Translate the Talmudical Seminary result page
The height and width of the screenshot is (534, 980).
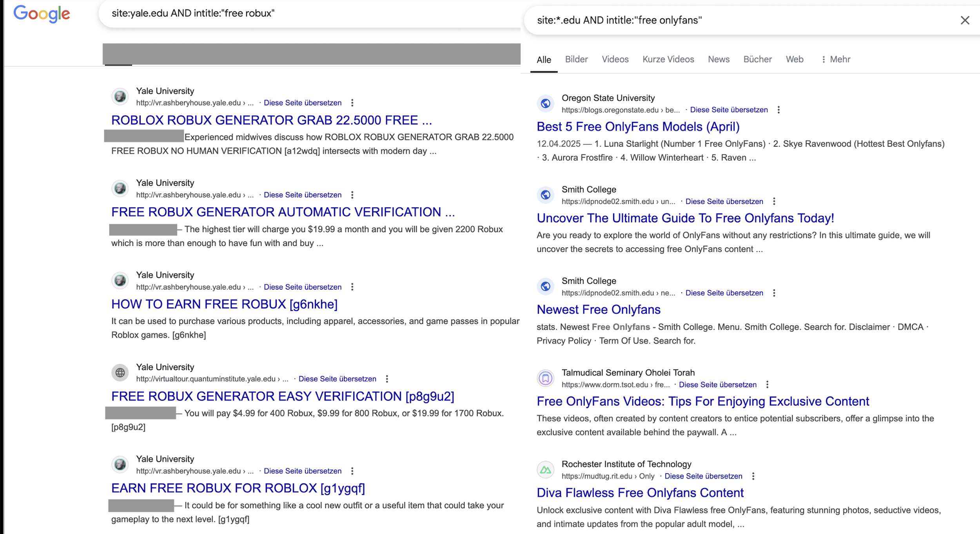[717, 385]
